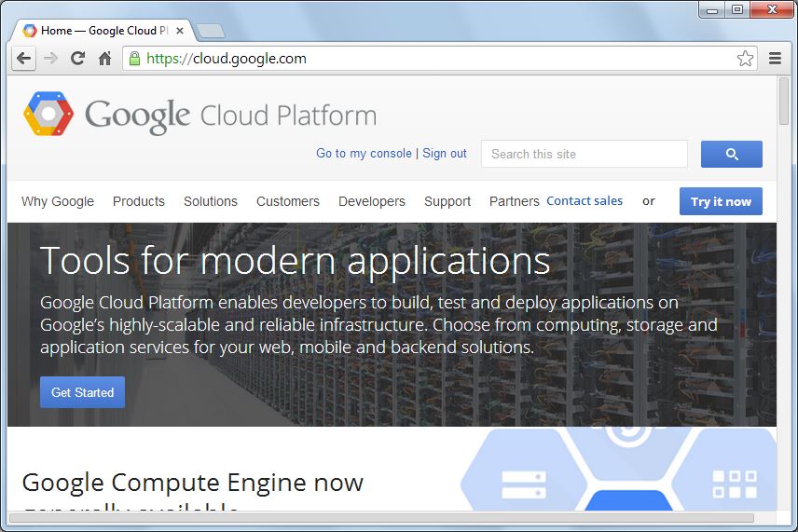Click the Tools for modern applications headline
This screenshot has width=798, height=532.
296,261
